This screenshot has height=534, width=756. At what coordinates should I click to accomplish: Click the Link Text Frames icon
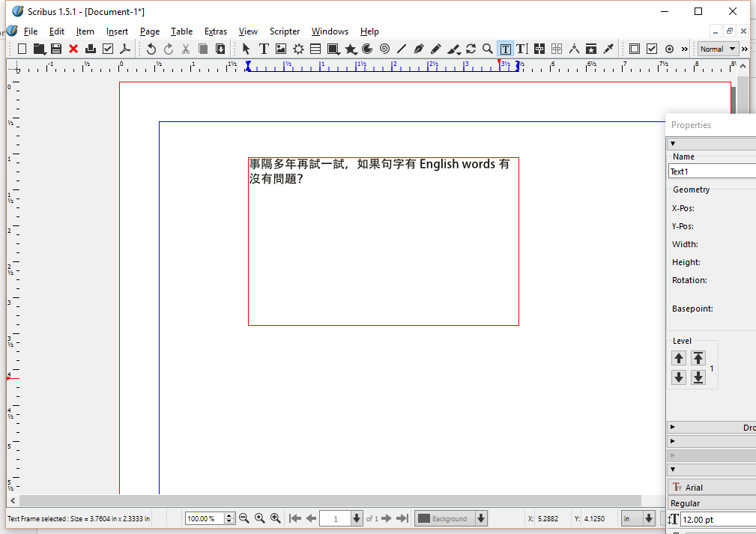coord(539,49)
